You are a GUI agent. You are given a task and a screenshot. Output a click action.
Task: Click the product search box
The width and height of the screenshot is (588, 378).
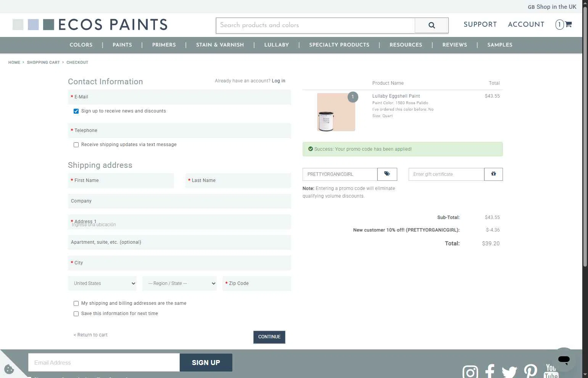[x=316, y=25]
